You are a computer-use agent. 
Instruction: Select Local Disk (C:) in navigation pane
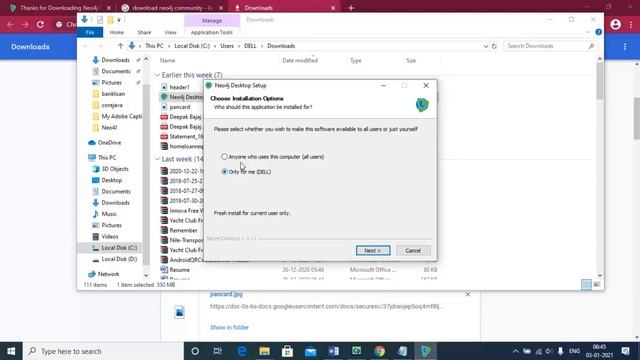[119, 248]
